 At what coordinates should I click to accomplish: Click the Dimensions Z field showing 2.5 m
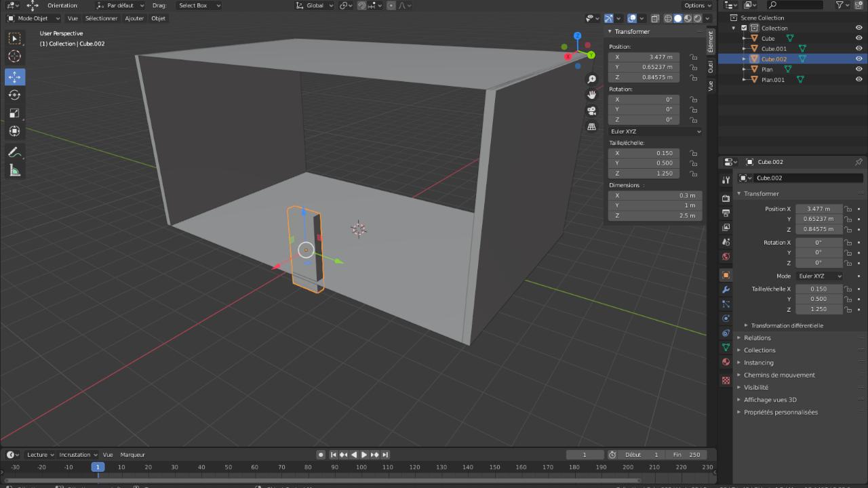[x=655, y=216]
